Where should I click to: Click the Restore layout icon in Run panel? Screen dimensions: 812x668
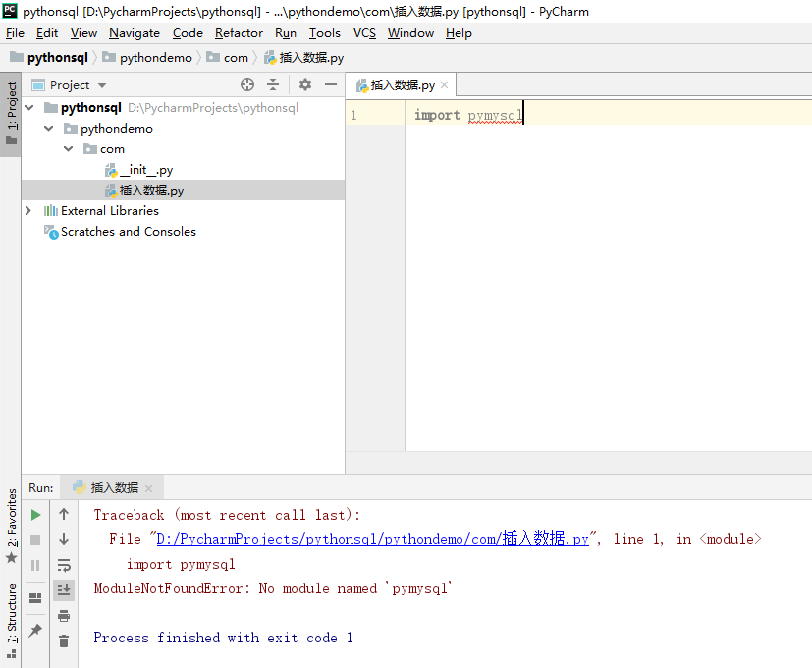(x=35, y=598)
